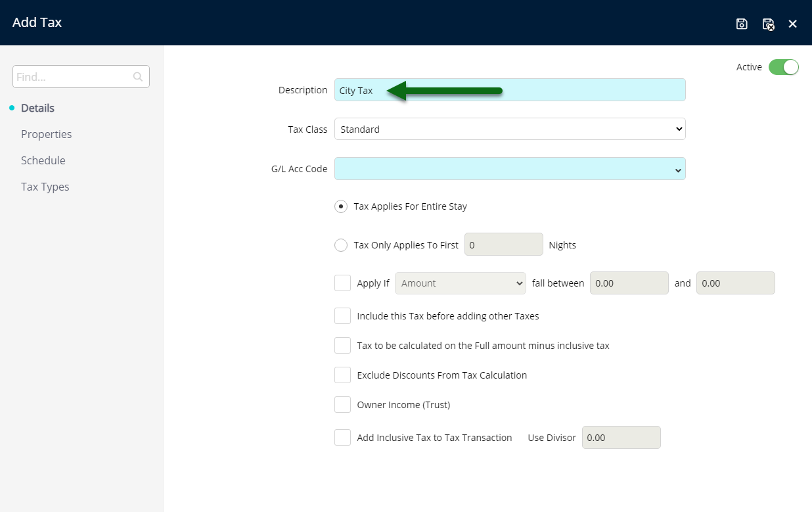Click the Description field containing City Tax

[x=510, y=90]
